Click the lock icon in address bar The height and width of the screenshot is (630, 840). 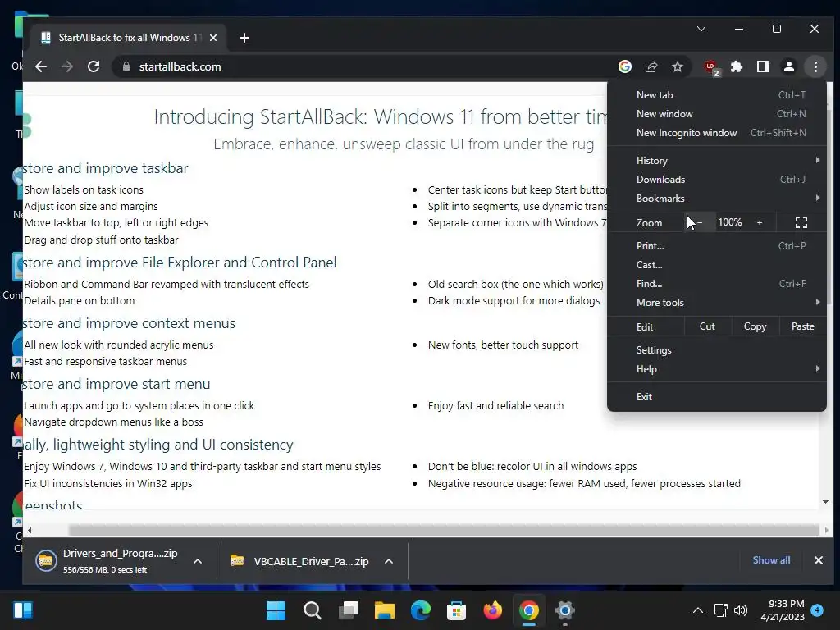tap(126, 66)
